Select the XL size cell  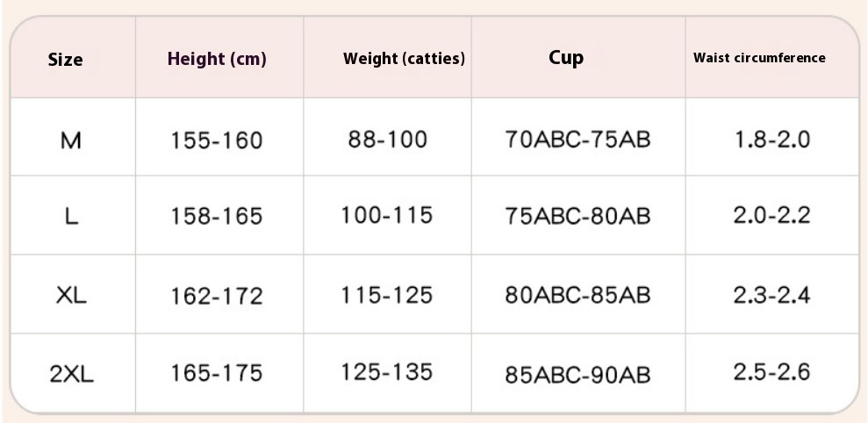click(x=71, y=296)
